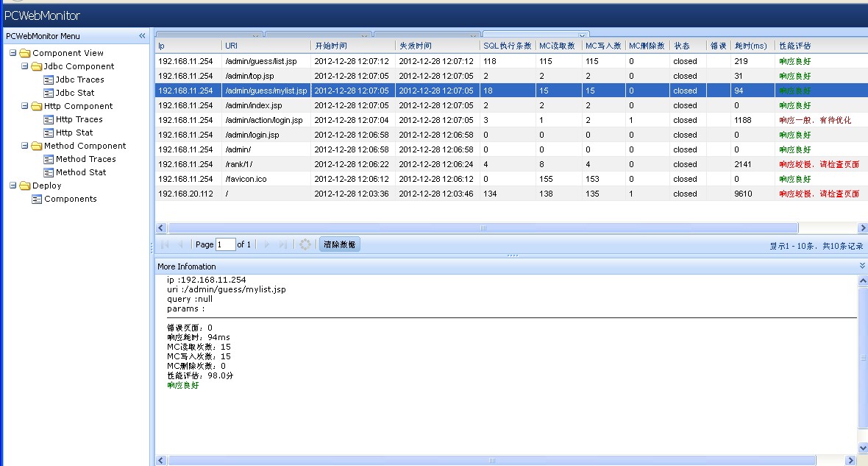868x466 pixels.
Task: Collapse the Component View tree node
Action: [13, 53]
